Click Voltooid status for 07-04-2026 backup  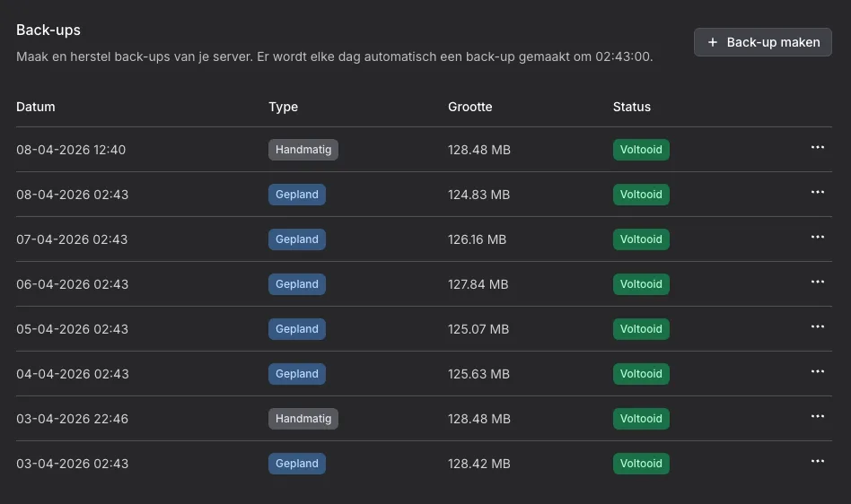click(x=641, y=239)
